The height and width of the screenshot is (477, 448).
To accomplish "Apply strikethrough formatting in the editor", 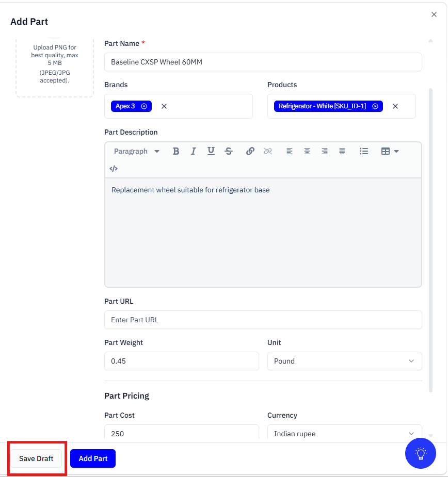I will tap(229, 151).
